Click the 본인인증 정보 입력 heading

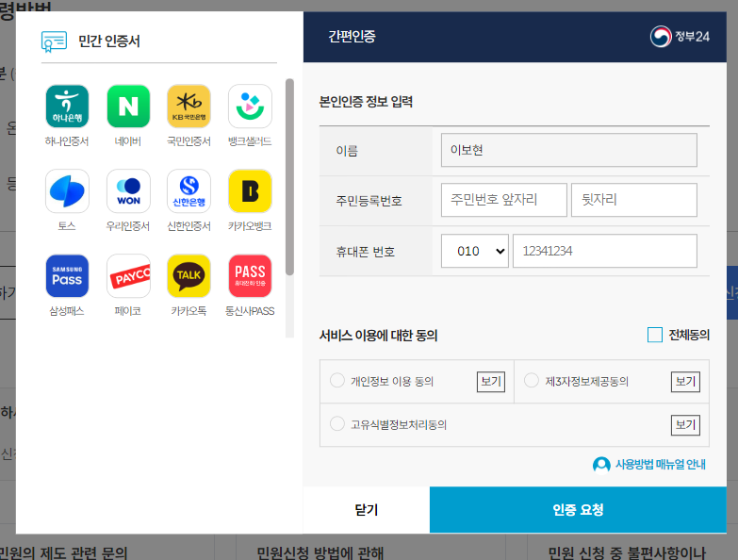click(366, 102)
